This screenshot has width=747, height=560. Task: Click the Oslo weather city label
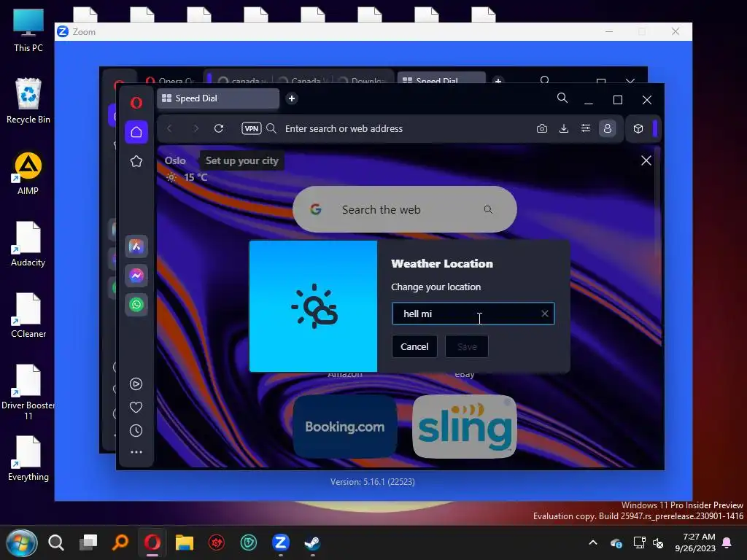click(x=175, y=160)
